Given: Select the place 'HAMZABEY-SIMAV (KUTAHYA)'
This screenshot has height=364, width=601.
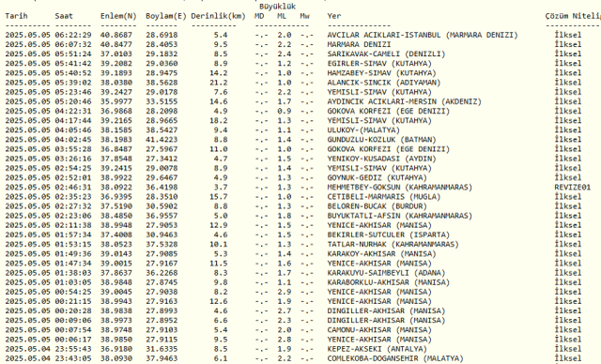Looking at the screenshot, I should coord(382,73).
